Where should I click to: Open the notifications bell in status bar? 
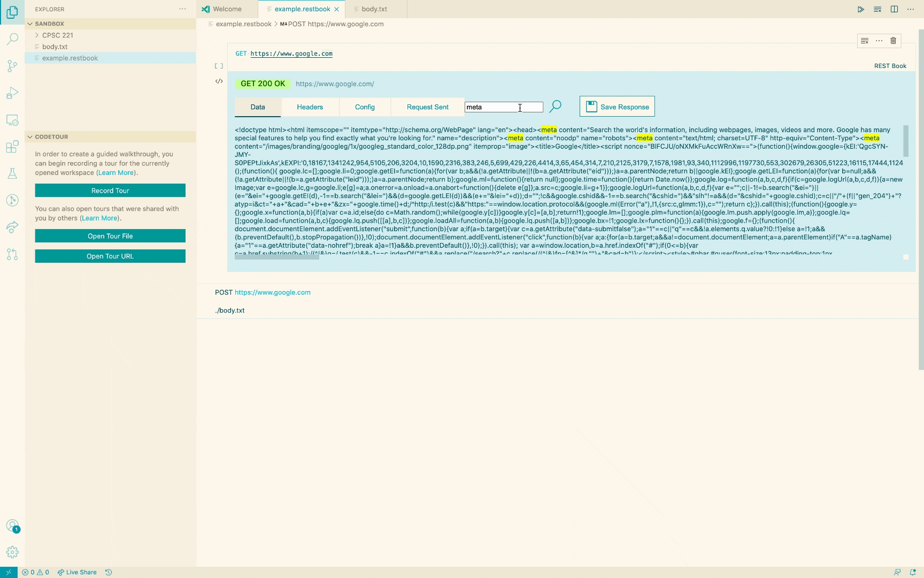913,572
